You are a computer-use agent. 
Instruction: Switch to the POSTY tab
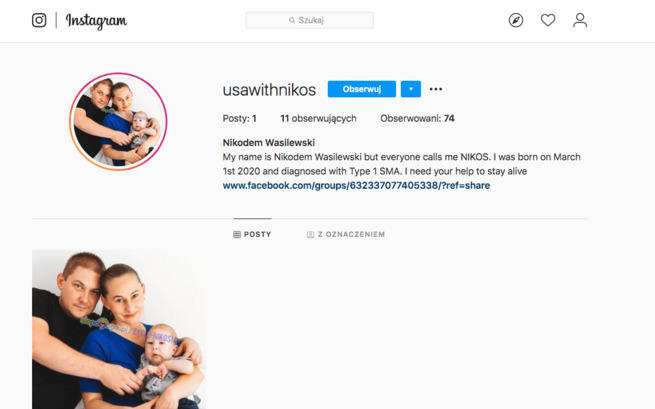252,234
